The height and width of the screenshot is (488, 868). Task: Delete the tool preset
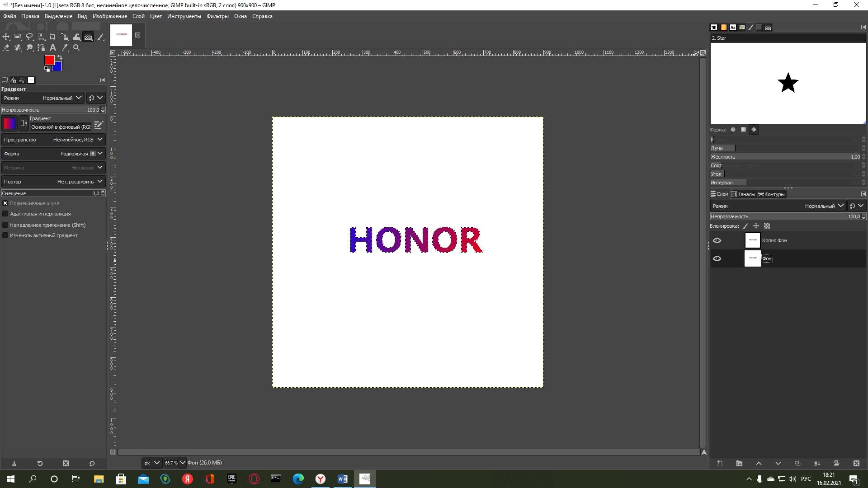tap(66, 464)
